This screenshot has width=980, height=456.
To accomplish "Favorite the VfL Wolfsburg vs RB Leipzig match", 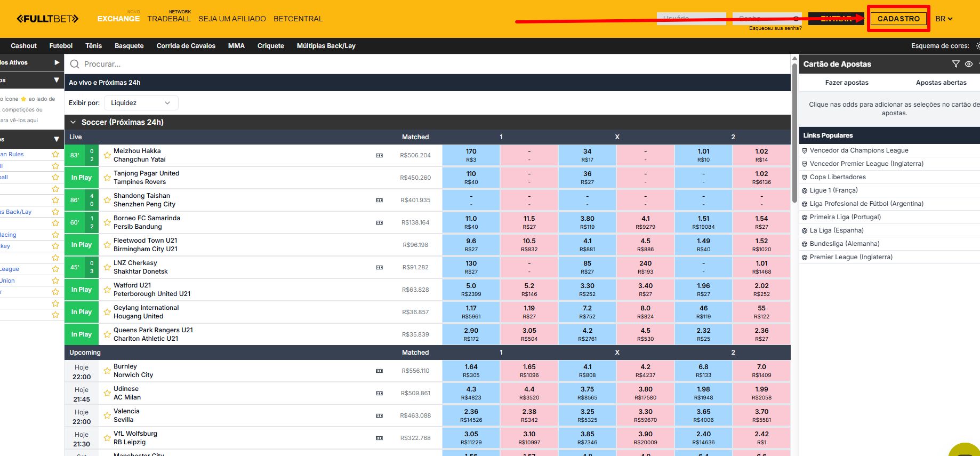I will (107, 438).
